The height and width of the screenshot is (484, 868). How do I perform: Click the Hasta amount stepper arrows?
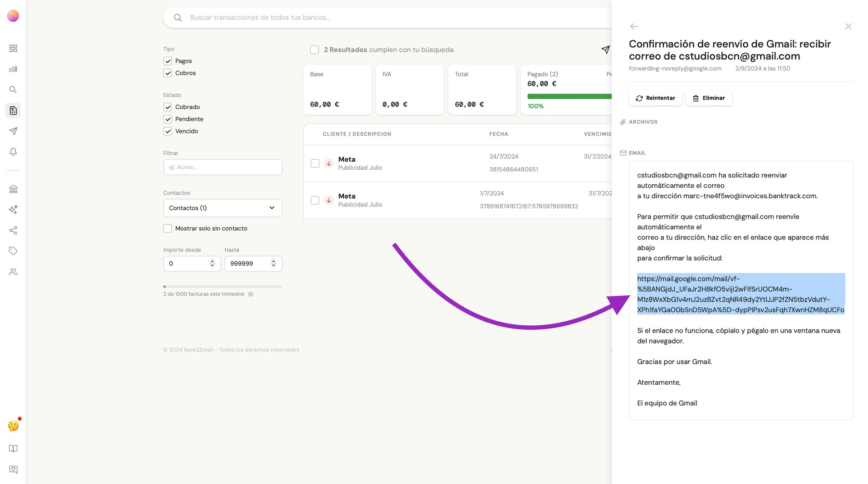tap(273, 263)
